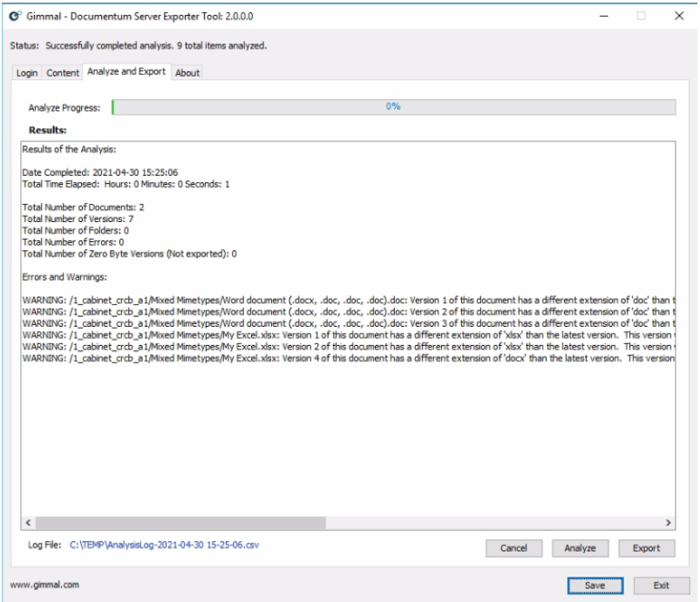Exit the application via Exit button
This screenshot has width=700, height=602.
point(663,585)
